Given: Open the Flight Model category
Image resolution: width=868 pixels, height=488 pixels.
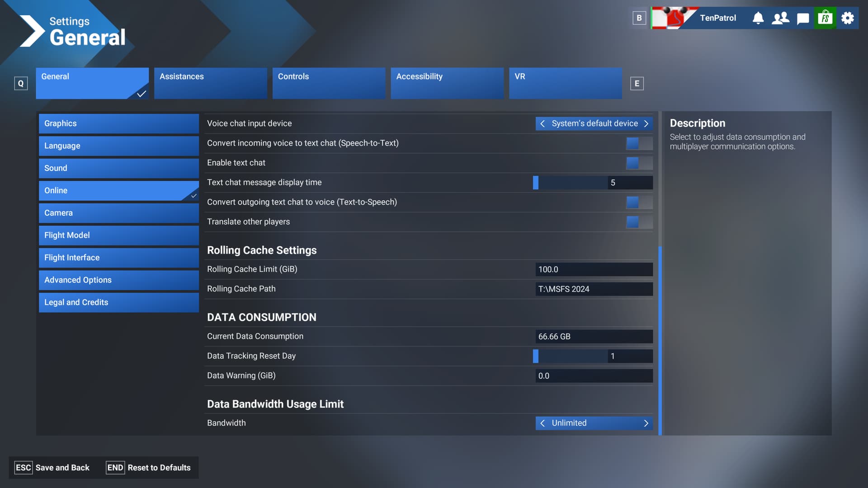Looking at the screenshot, I should click(118, 235).
